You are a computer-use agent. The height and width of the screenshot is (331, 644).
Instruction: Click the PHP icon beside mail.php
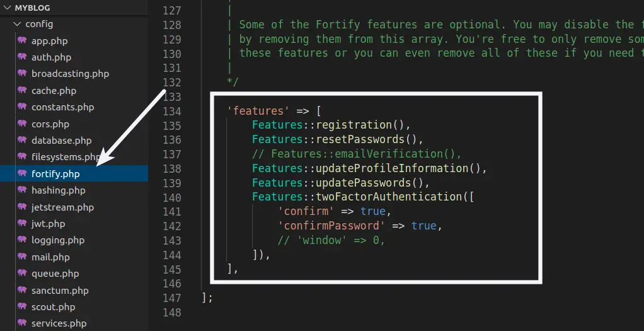tap(22, 257)
